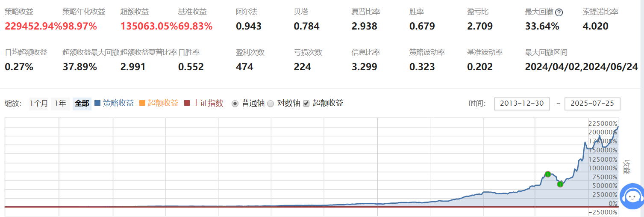Click the upper green drawdown marker on the chart
The image size is (644, 217).
(547, 174)
